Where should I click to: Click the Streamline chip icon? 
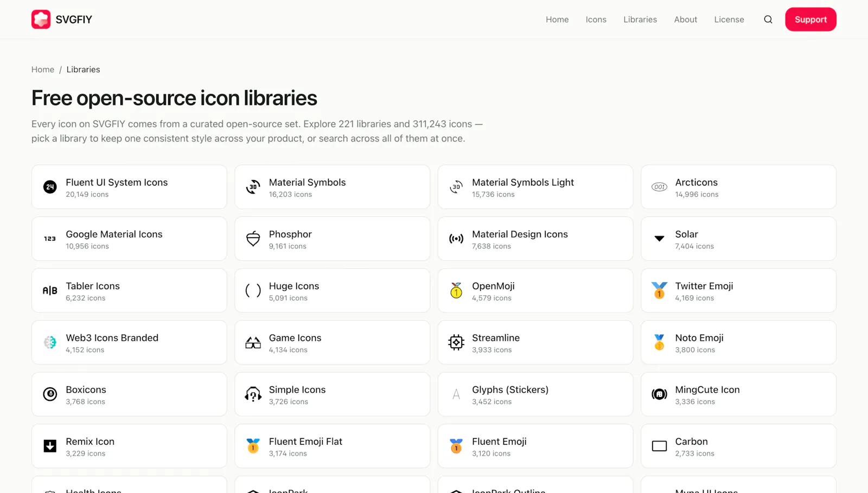[456, 342]
